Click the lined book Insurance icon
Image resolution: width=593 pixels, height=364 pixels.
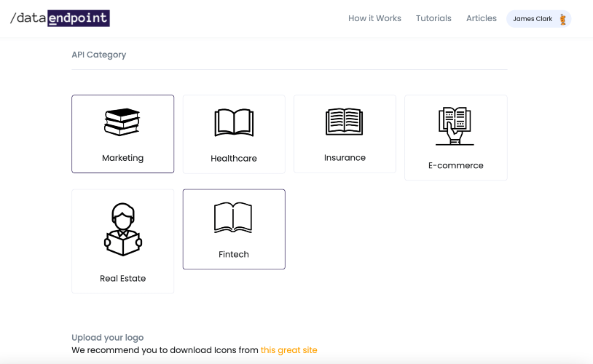pyautogui.click(x=344, y=122)
